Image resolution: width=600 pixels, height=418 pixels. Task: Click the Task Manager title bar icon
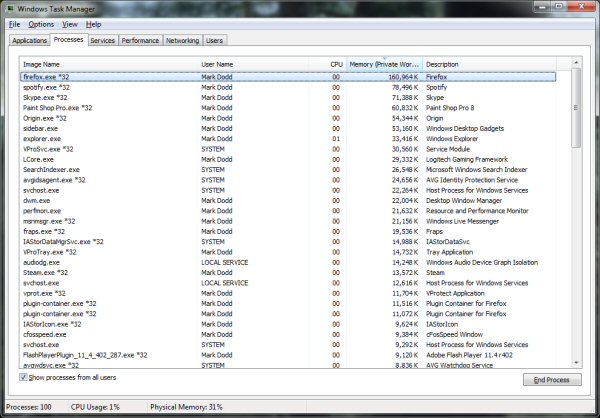10,8
